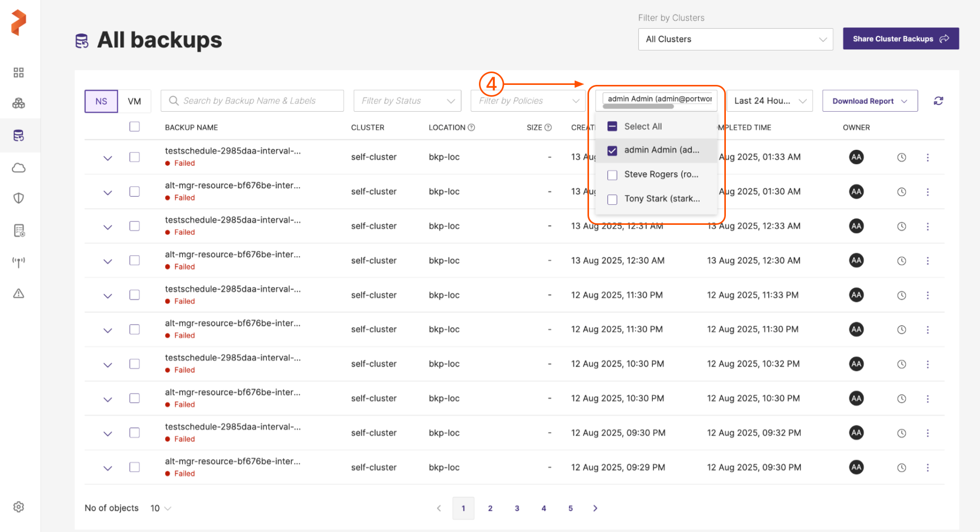
Task: Click the Search by Backup Name field
Action: (x=252, y=101)
